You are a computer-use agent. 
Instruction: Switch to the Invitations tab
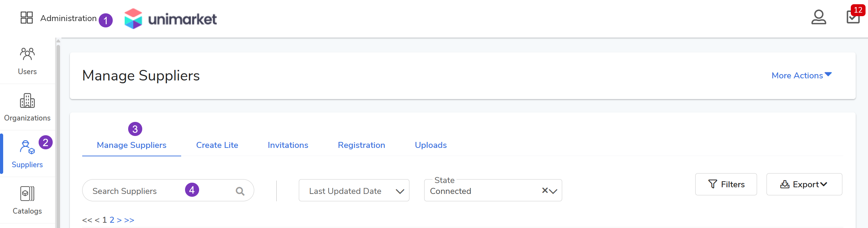pyautogui.click(x=288, y=145)
